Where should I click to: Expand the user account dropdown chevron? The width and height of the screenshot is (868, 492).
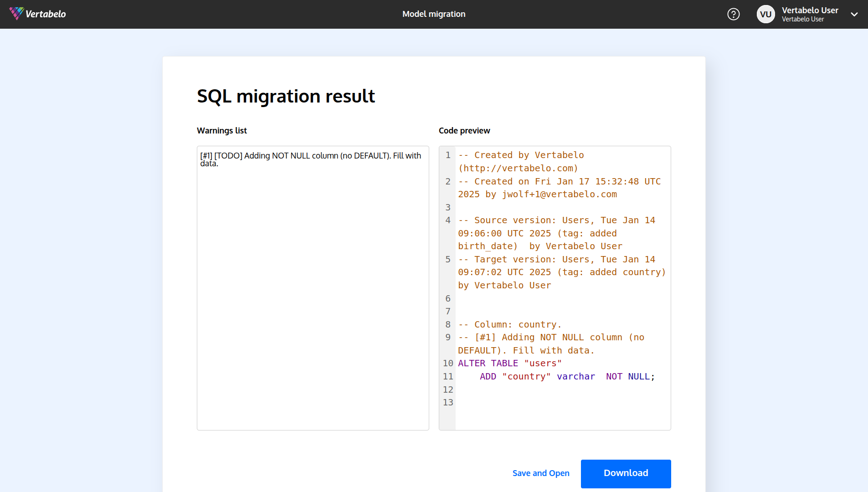854,14
